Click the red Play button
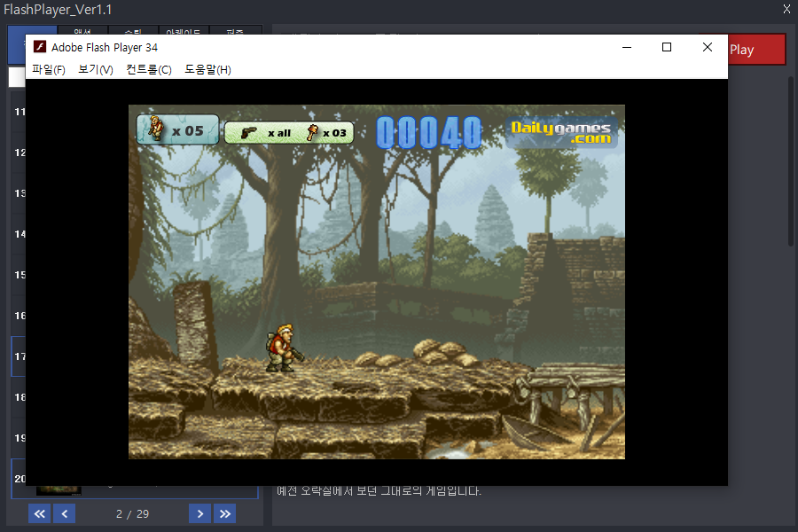The image size is (798, 532). [756, 50]
